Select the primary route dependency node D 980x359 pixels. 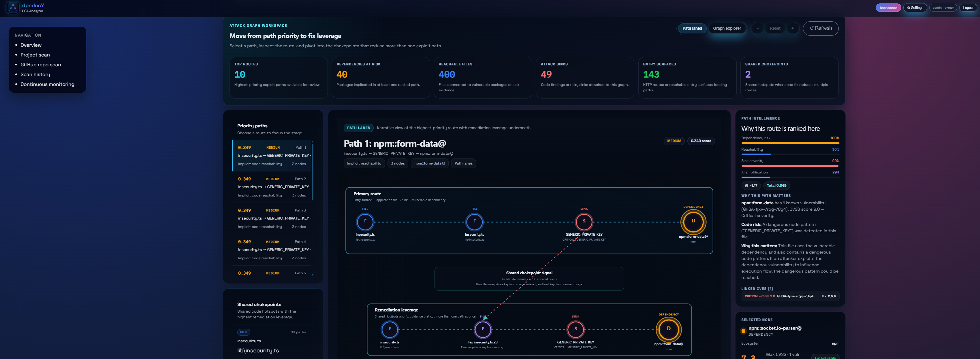[693, 222]
